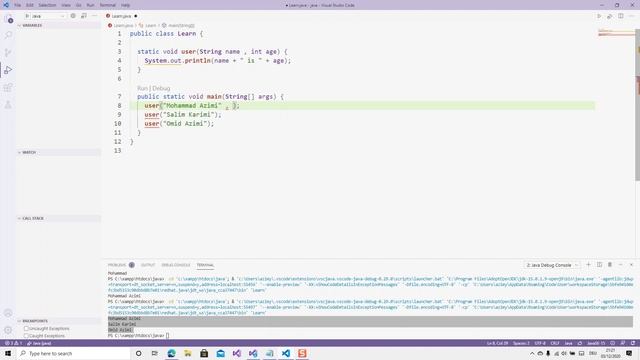Start debugging with green play icon
The image size is (640, 360).
pyautogui.click(x=27, y=16)
